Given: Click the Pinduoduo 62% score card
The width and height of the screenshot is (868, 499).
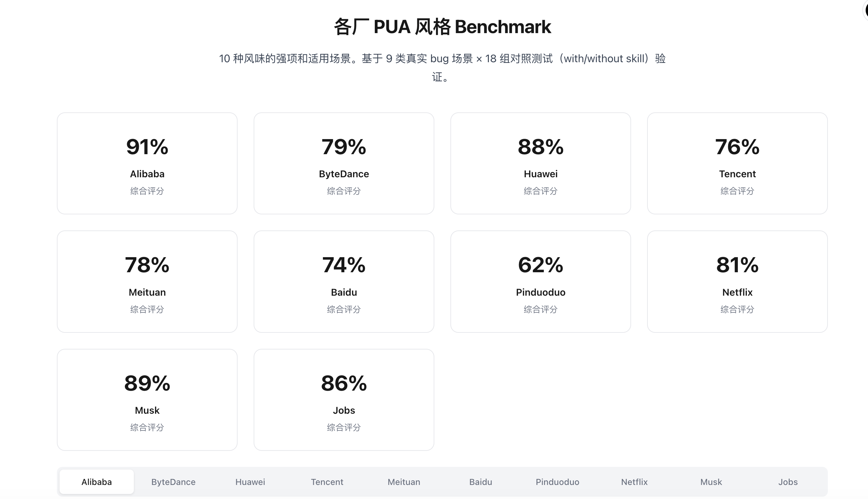Looking at the screenshot, I should [x=540, y=281].
